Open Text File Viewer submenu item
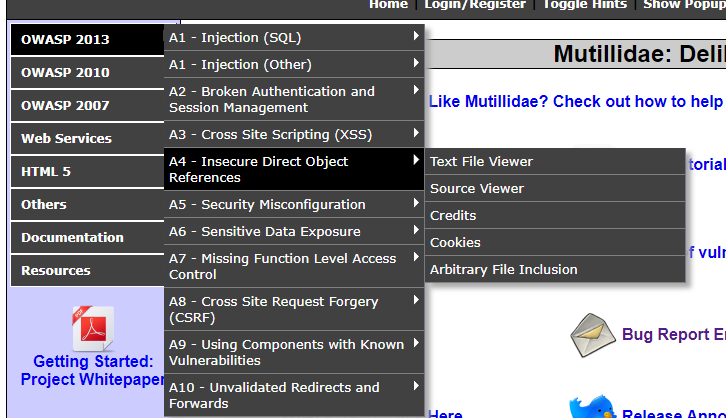 coord(555,162)
